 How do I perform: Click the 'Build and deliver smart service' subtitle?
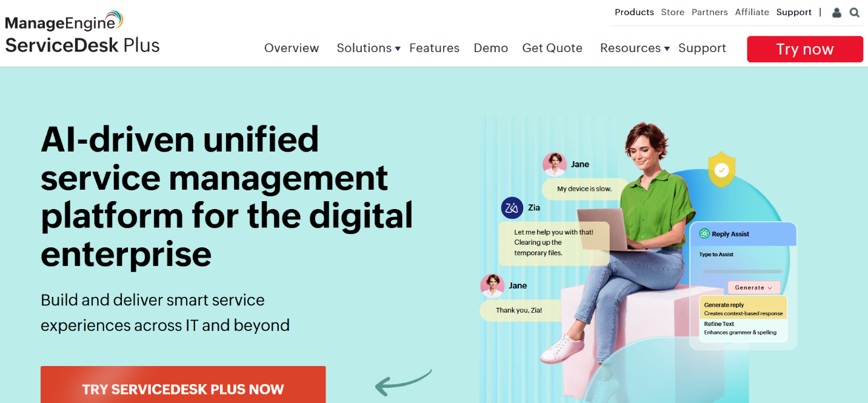tap(165, 313)
